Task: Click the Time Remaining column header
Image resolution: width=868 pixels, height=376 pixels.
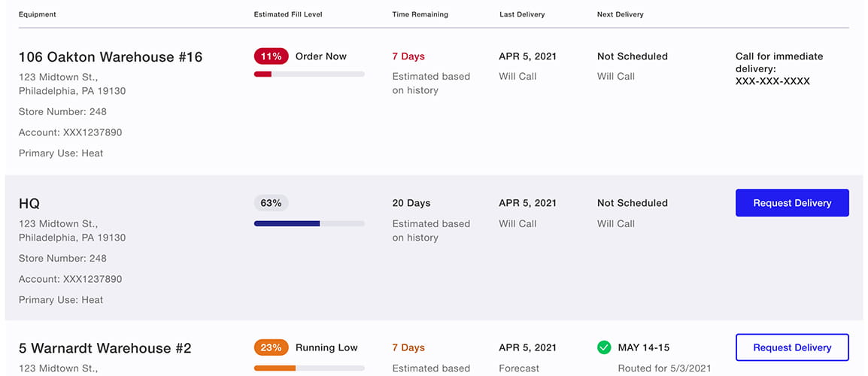Action: 420,14
